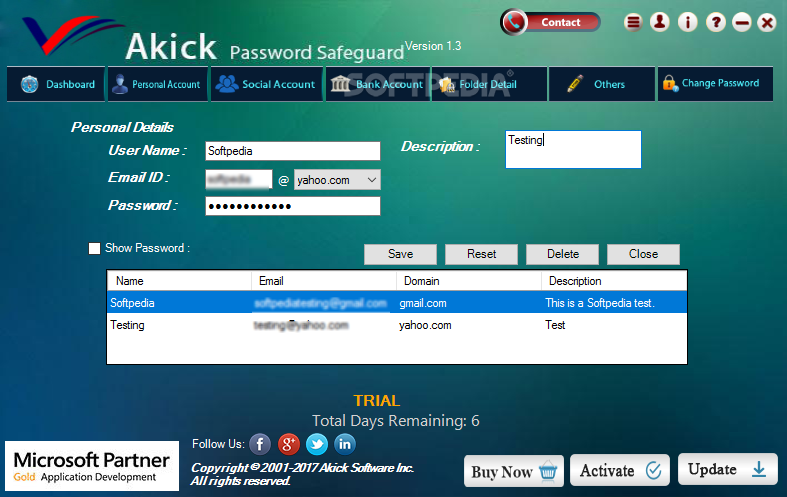Open the Others tab
The image size is (787, 497).
point(602,84)
